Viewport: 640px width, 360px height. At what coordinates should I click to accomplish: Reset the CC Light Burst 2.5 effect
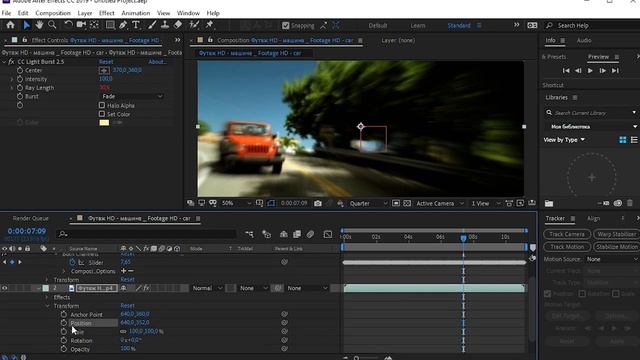coord(106,62)
